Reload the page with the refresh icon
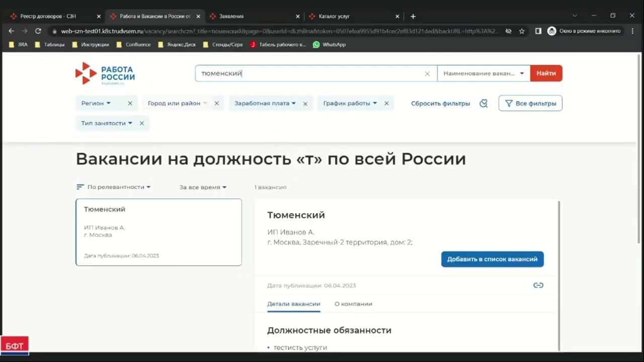Screen dimensions: 644x362 point(38,31)
